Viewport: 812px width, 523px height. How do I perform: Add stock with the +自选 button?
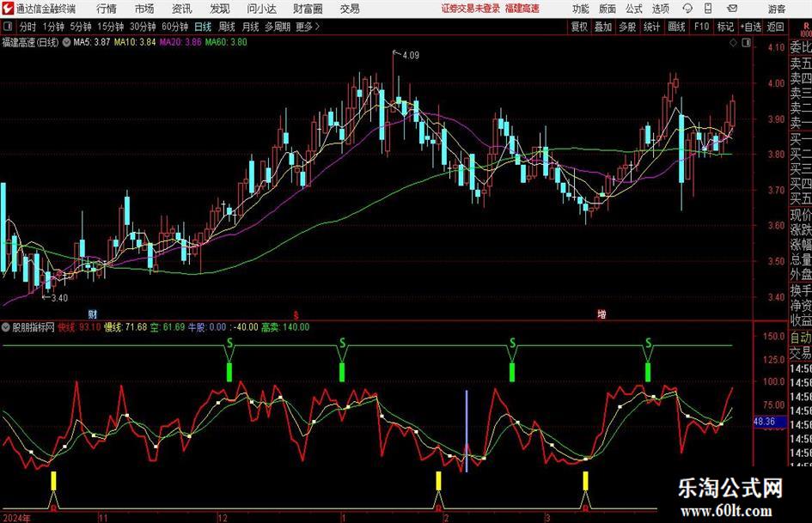coord(751,27)
